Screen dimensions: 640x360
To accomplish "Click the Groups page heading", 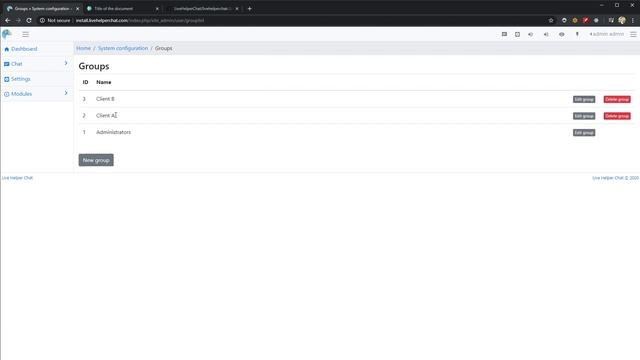I will pyautogui.click(x=94, y=66).
